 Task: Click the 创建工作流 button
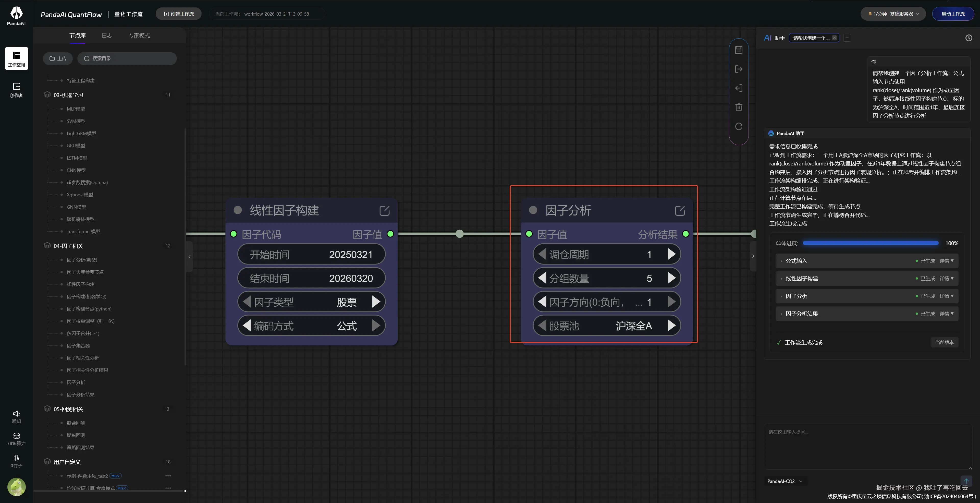point(179,14)
